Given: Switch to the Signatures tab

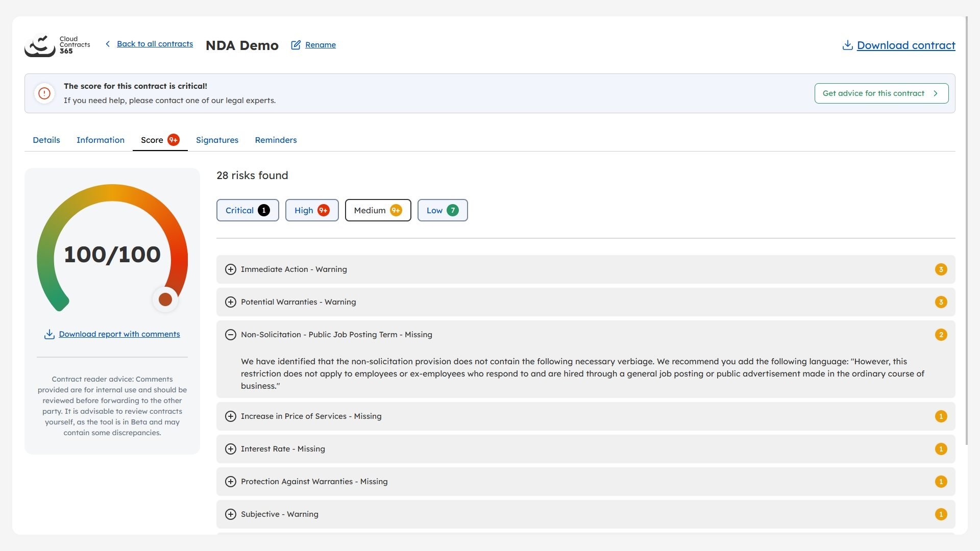Looking at the screenshot, I should coord(217,140).
